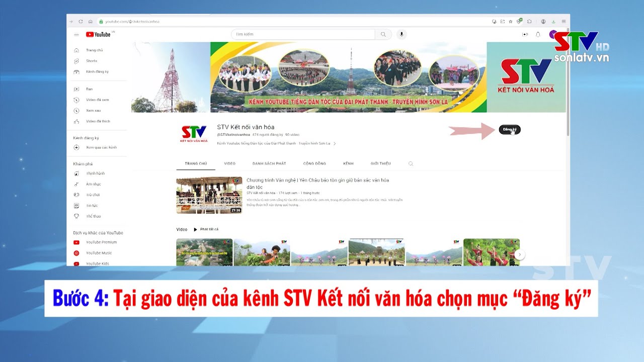644x362 pixels.
Task: Click the magnifier search button
Action: pos(383,34)
